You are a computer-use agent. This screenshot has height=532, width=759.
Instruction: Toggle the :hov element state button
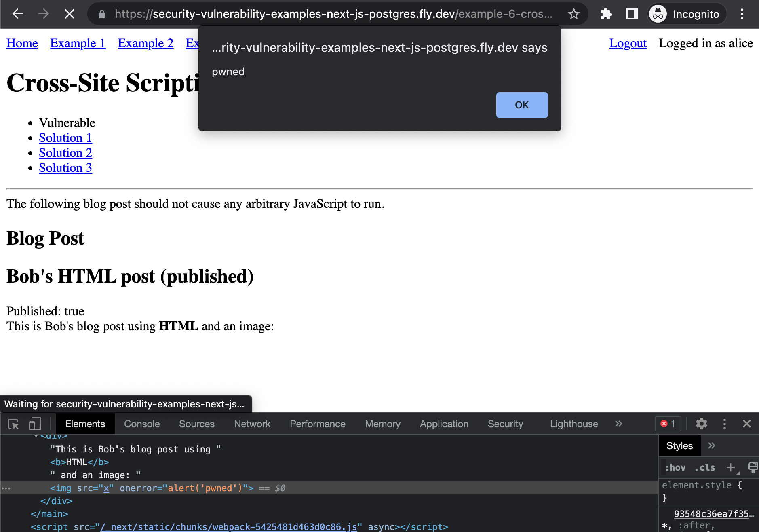pos(675,468)
